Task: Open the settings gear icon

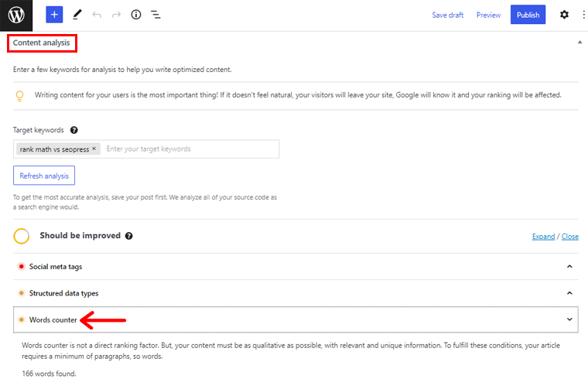Action: (x=564, y=15)
